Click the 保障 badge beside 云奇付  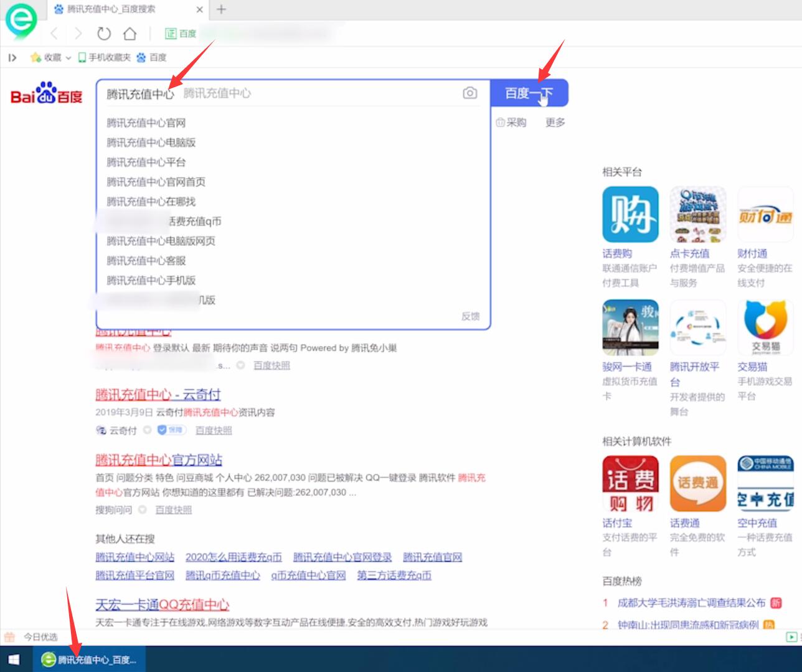pos(171,430)
